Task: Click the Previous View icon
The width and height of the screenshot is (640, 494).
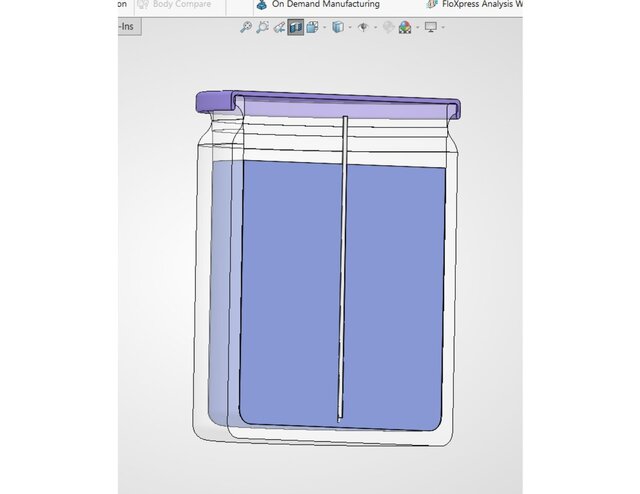Action: (279, 27)
